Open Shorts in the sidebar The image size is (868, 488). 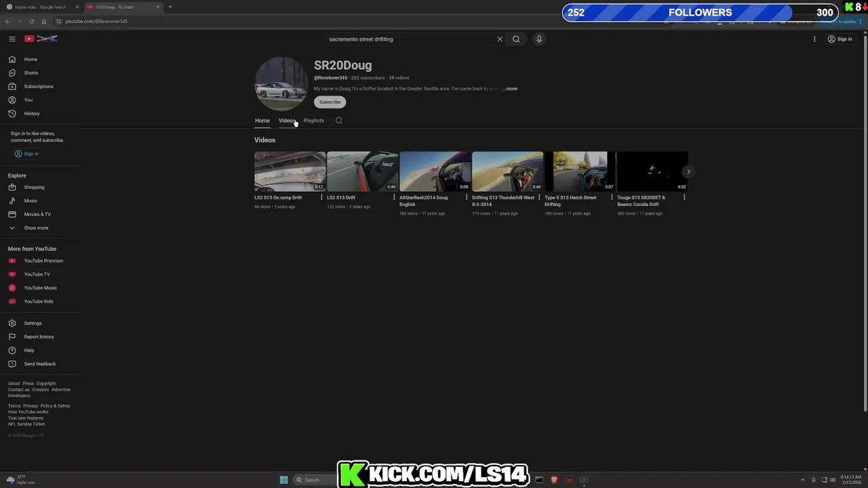(x=41, y=73)
